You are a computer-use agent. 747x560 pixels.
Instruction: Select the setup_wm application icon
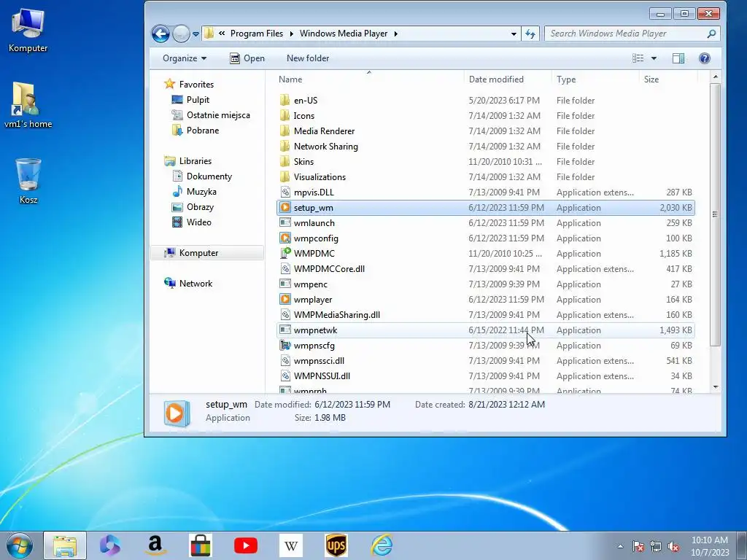click(285, 207)
